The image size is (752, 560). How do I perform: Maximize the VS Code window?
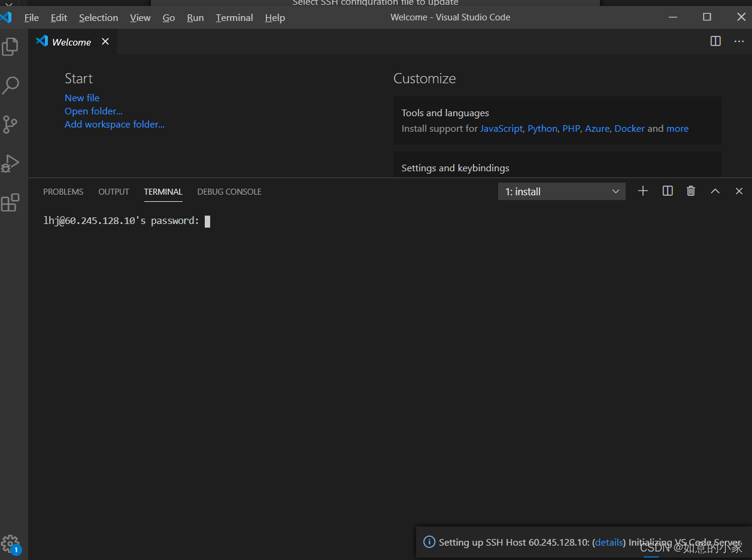point(707,17)
